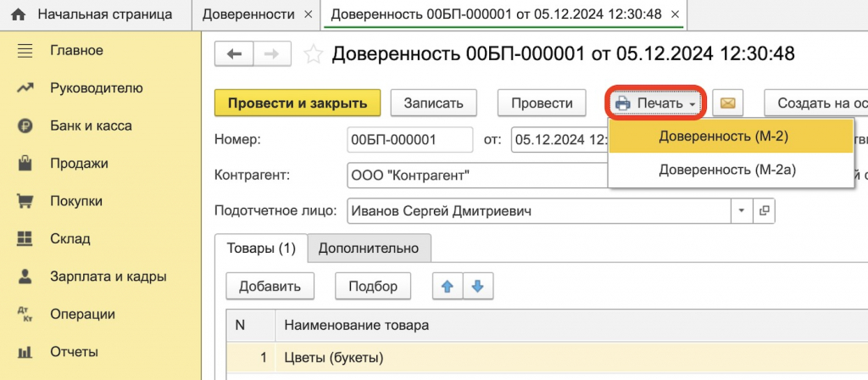Open the Склад sidebar label
This screenshot has height=380, width=868.
pos(70,238)
